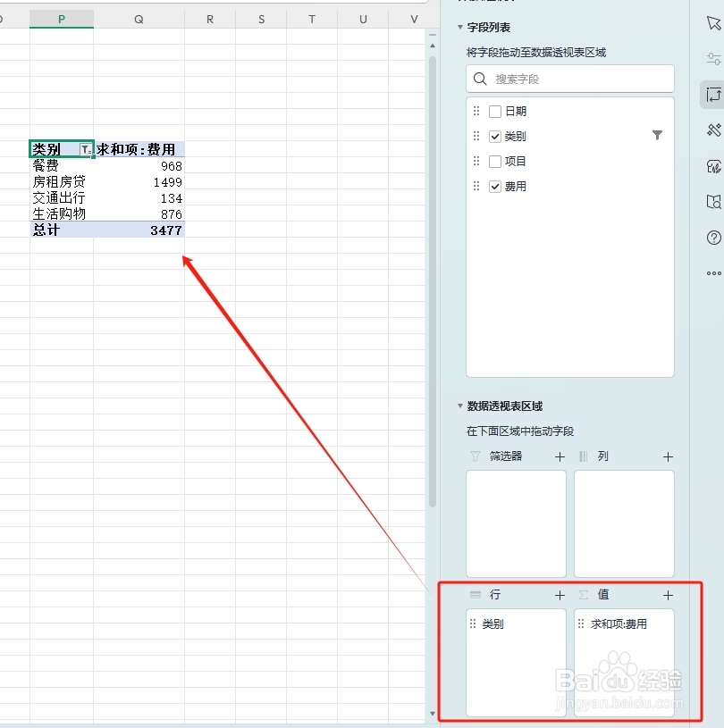Click the 求和项:费用 item in values area
The width and height of the screenshot is (724, 728).
(x=619, y=623)
